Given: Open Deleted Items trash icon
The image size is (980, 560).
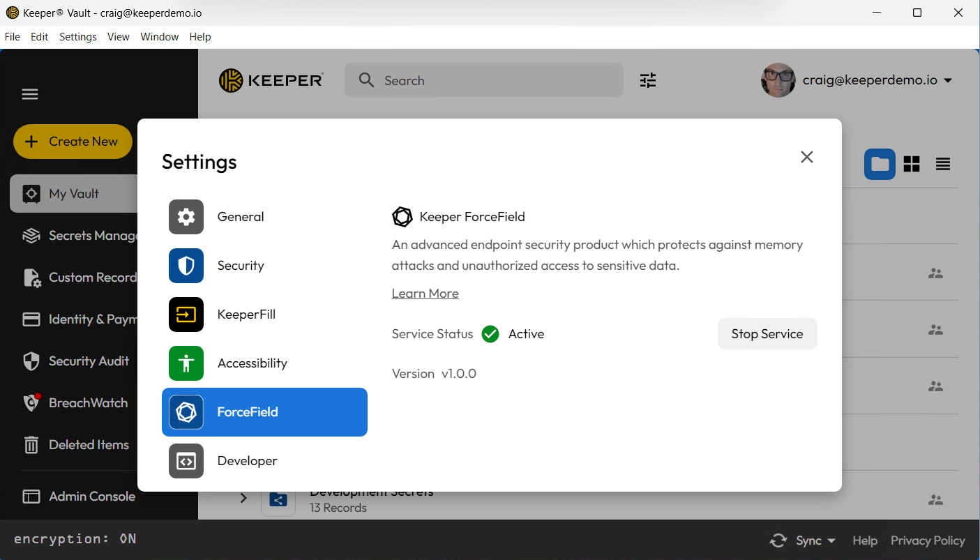Looking at the screenshot, I should (x=31, y=445).
